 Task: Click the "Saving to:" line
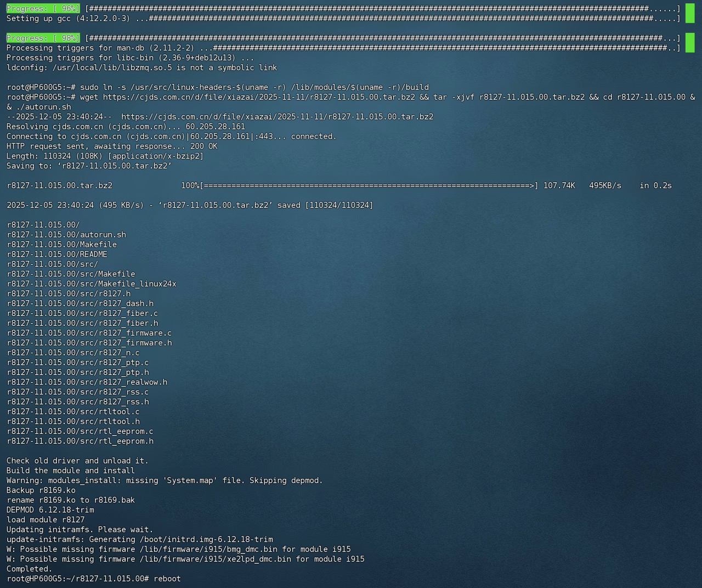(x=89, y=166)
